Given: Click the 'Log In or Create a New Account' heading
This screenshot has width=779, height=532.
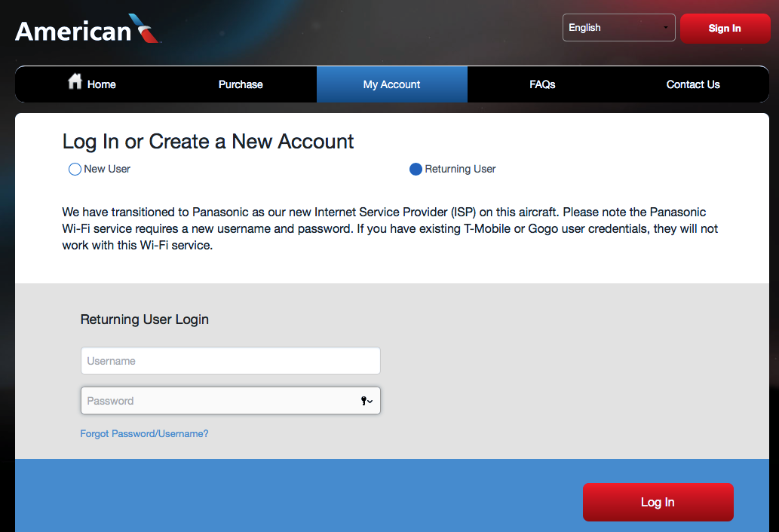Looking at the screenshot, I should 207,142.
